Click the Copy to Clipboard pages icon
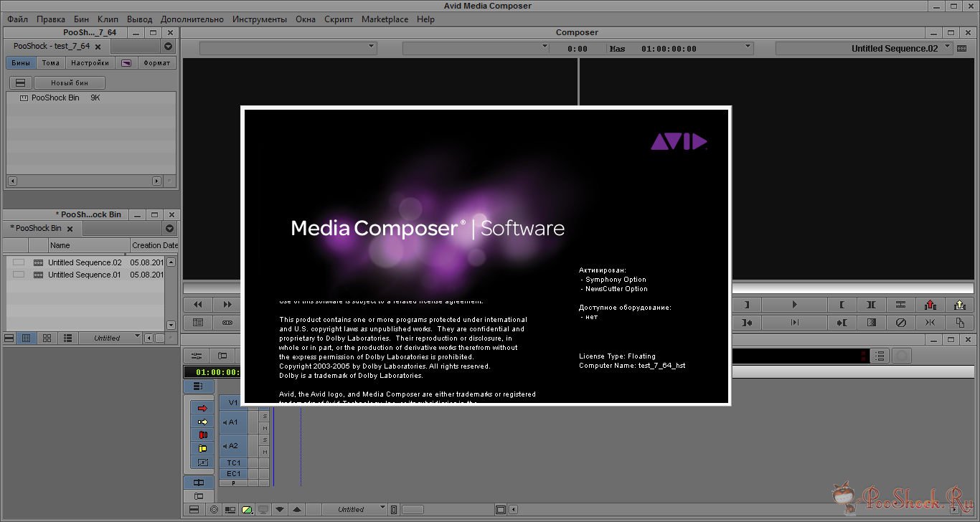 pyautogui.click(x=960, y=323)
